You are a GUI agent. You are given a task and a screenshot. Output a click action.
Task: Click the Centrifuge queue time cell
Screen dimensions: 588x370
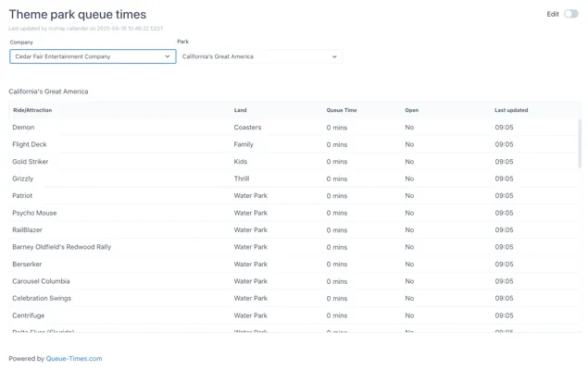pyautogui.click(x=337, y=315)
